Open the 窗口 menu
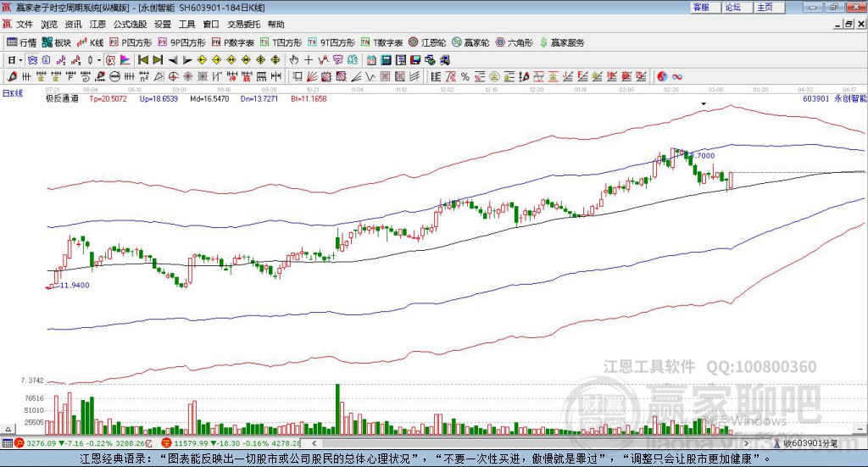The width and height of the screenshot is (868, 467). tap(211, 25)
